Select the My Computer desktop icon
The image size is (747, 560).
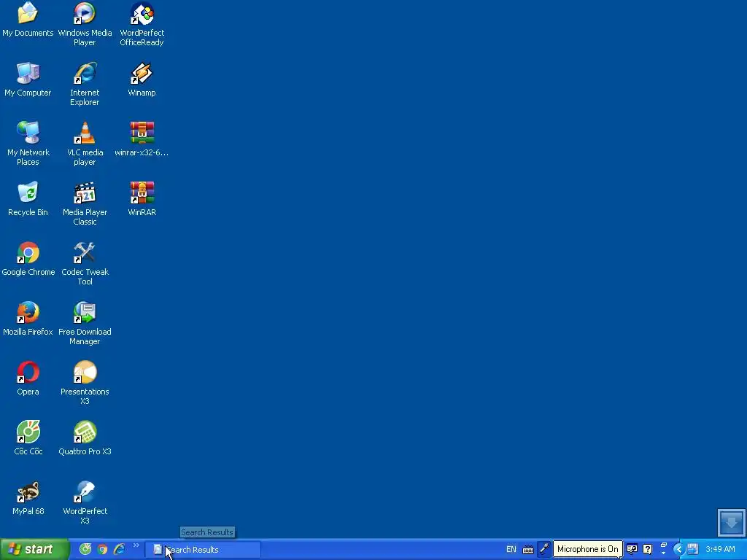pyautogui.click(x=28, y=79)
